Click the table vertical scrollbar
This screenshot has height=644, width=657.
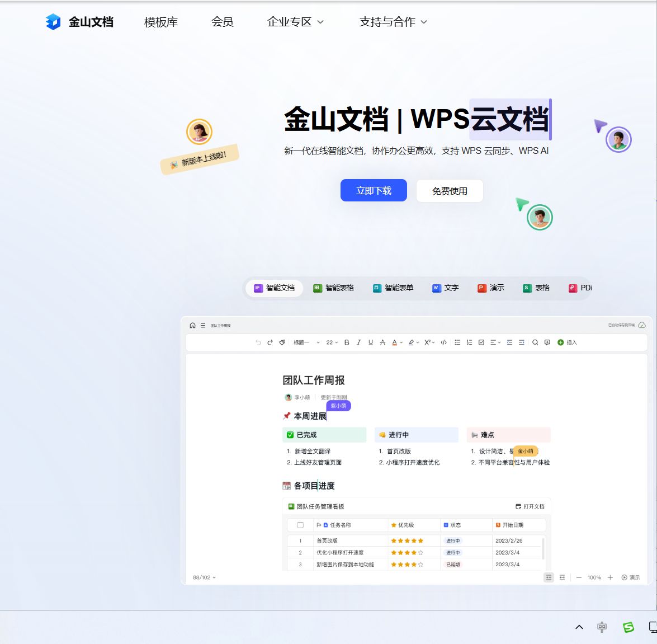coord(543,548)
